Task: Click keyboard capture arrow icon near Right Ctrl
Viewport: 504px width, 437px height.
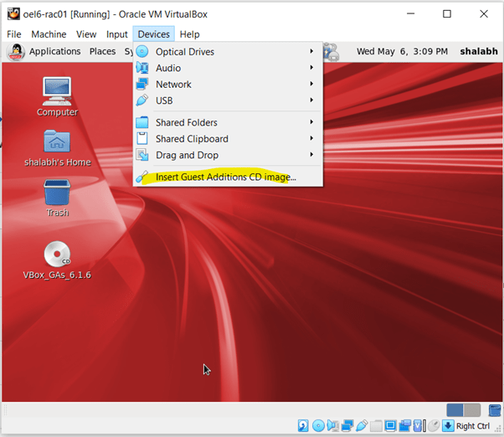Action: point(447,426)
